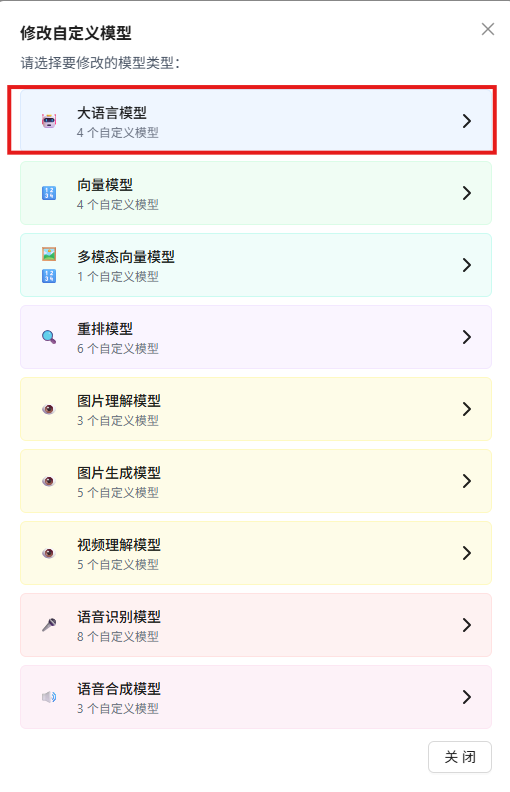Click the 图片理解模型 card title
Image resolution: width=510 pixels, height=792 pixels.
[119, 401]
